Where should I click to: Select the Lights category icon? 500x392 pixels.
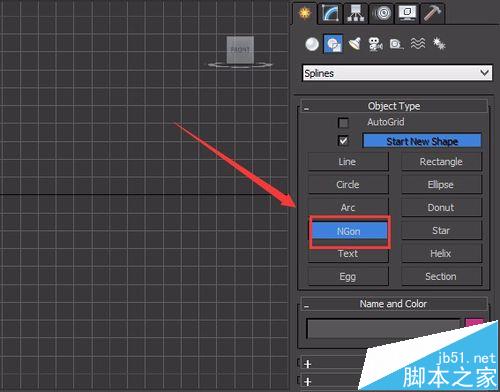tap(355, 44)
